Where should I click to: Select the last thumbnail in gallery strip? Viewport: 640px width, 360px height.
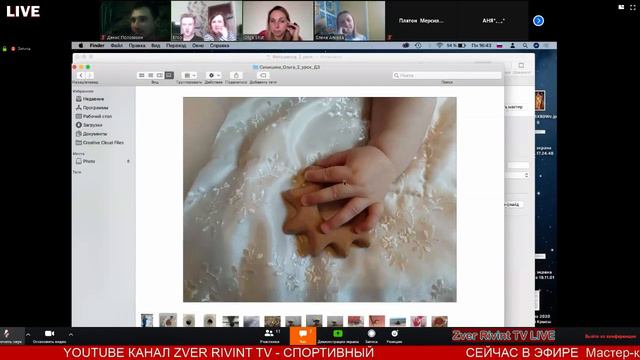coord(439,321)
